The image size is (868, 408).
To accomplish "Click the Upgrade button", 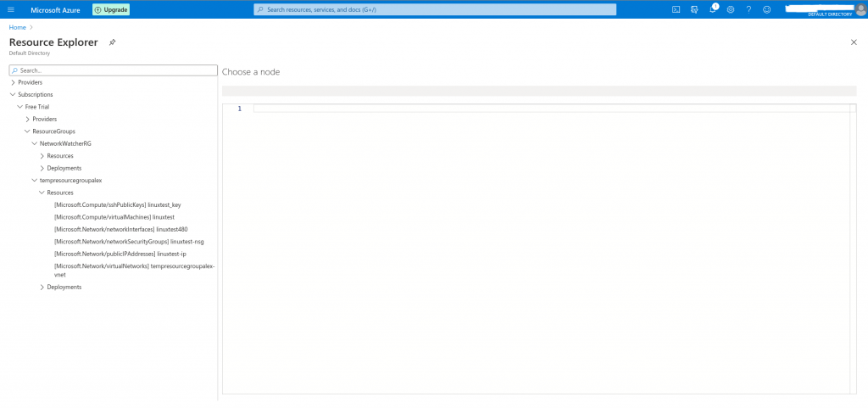I will (111, 9).
